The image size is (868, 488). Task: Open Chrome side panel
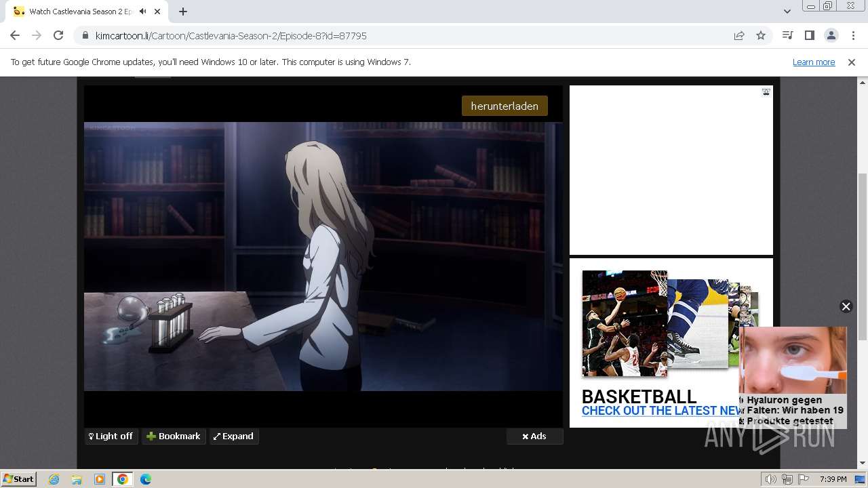pyautogui.click(x=810, y=36)
